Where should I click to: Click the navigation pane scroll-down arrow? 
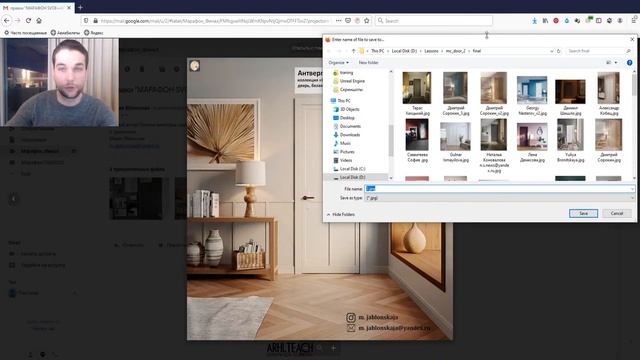point(391,178)
